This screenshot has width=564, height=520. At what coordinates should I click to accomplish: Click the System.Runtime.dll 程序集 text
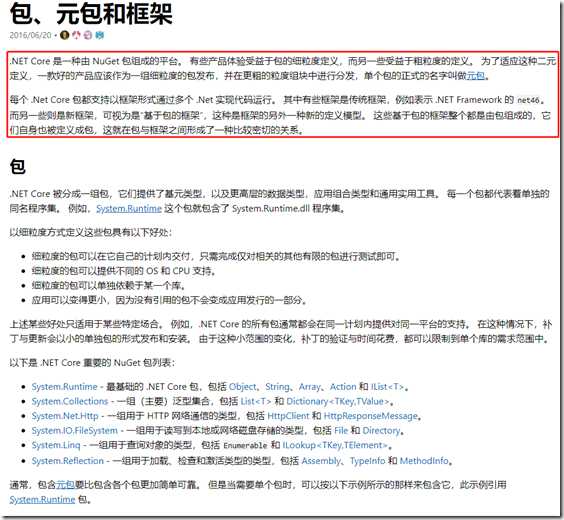[288, 209]
